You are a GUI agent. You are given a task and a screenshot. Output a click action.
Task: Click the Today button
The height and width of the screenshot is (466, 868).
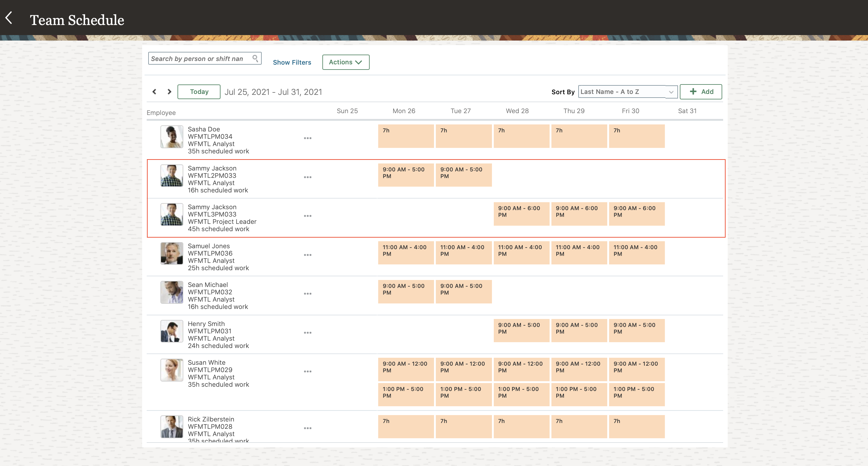pyautogui.click(x=199, y=91)
